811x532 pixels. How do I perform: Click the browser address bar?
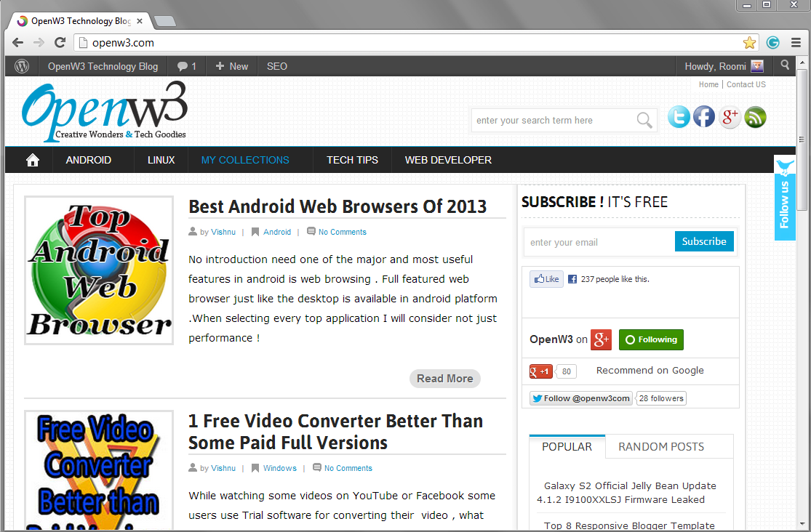[414, 42]
